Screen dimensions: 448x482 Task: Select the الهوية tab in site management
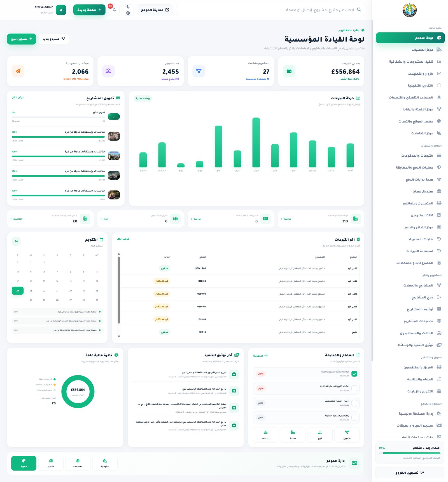pyautogui.click(x=24, y=463)
